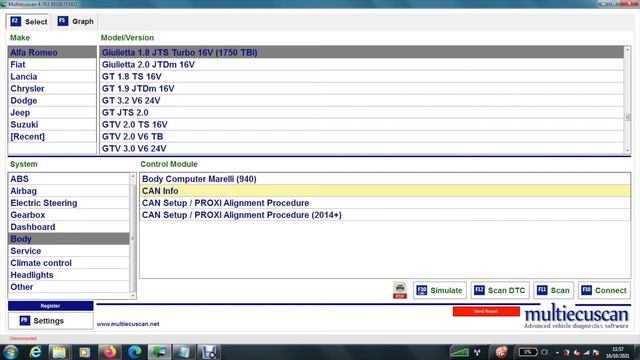Click Model/Version list scroll down arrow
640x360 pixels.
[x=627, y=151]
